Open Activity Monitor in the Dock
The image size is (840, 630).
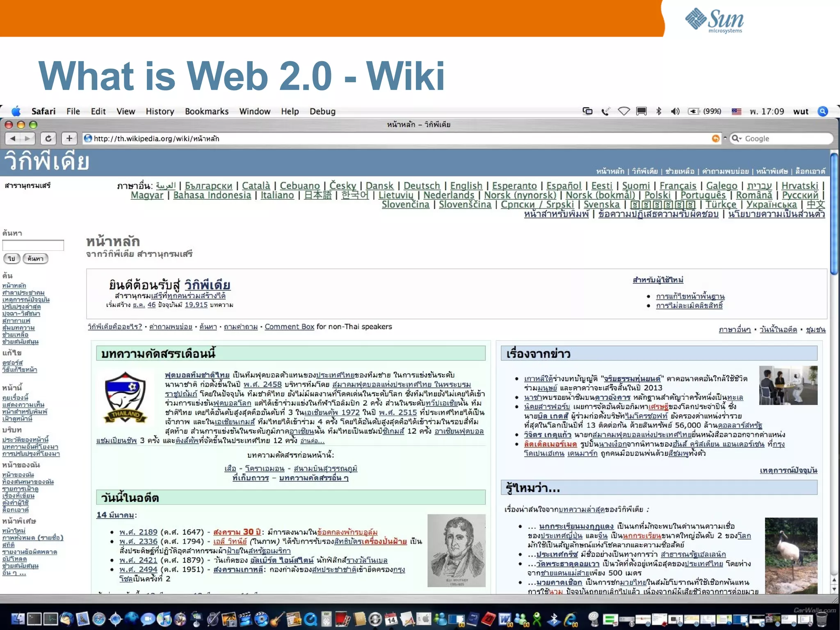pyautogui.click(x=50, y=619)
